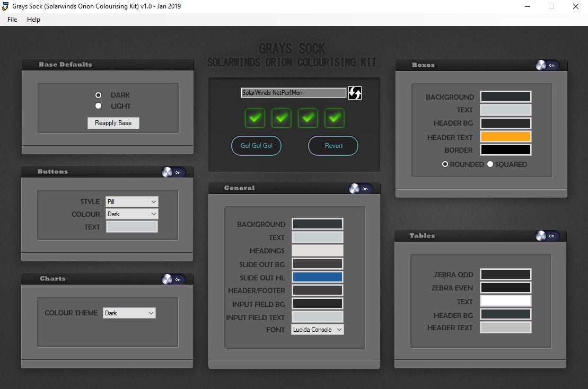Click the third green checkmark status icon
This screenshot has width=588, height=389.
point(308,118)
